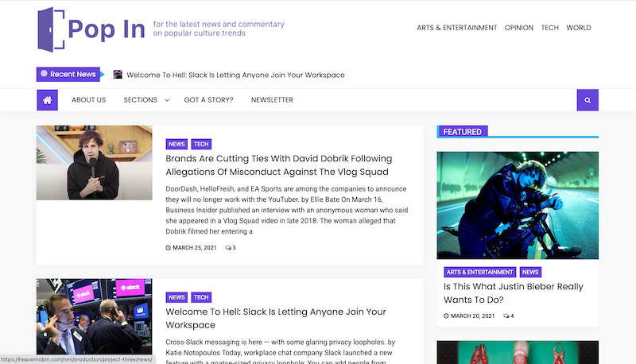Click the small thumbnail in the Recent News ticker

pos(118,75)
